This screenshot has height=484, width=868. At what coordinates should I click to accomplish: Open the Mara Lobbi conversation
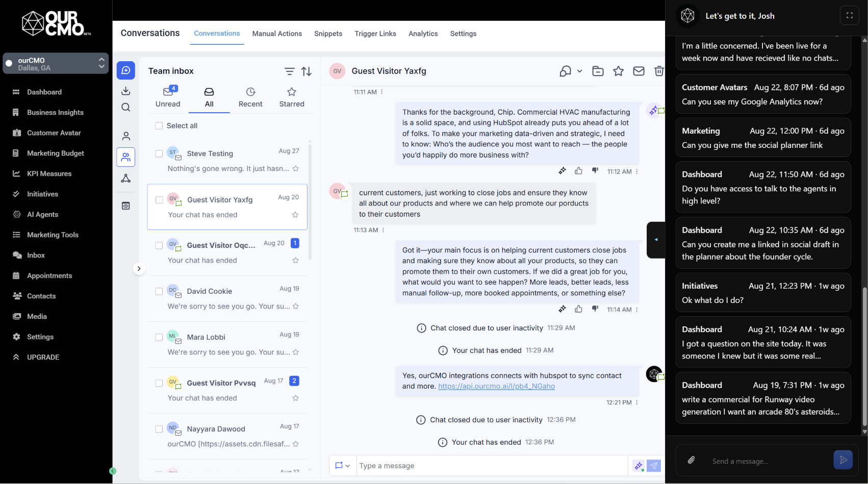pyautogui.click(x=227, y=344)
